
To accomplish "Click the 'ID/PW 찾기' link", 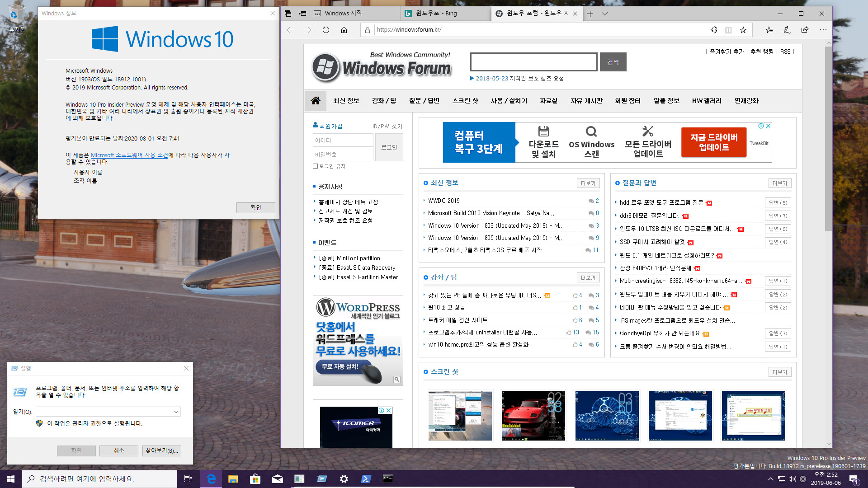I will (x=387, y=127).
